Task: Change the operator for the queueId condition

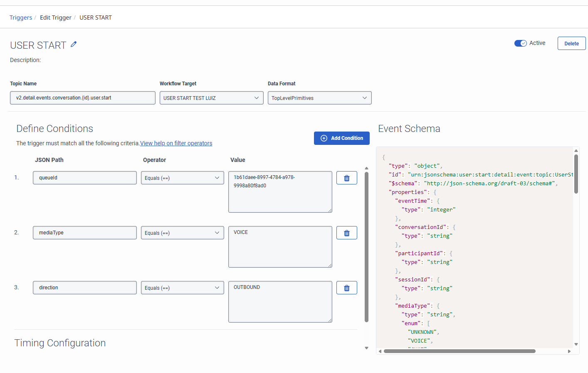Action: [x=182, y=178]
